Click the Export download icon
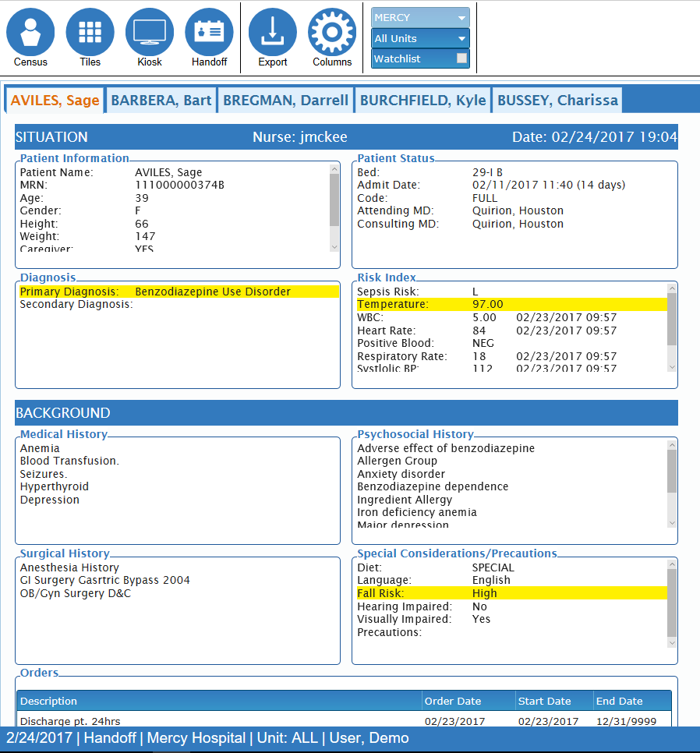 272,32
